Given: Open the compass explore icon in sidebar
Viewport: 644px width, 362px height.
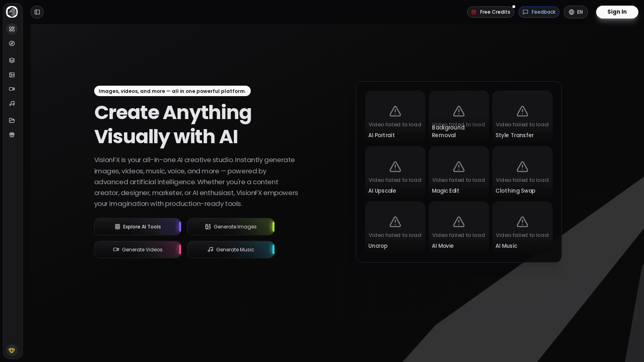Looking at the screenshot, I should 12,43.
